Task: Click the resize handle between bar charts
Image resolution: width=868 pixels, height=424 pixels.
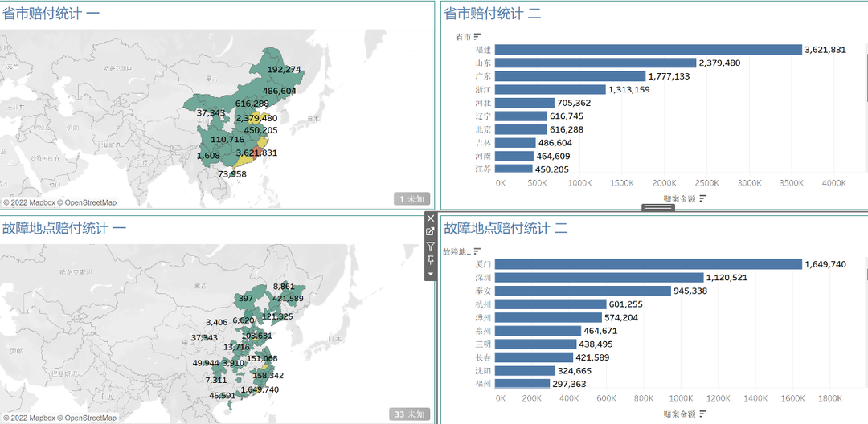Action: tap(657, 208)
